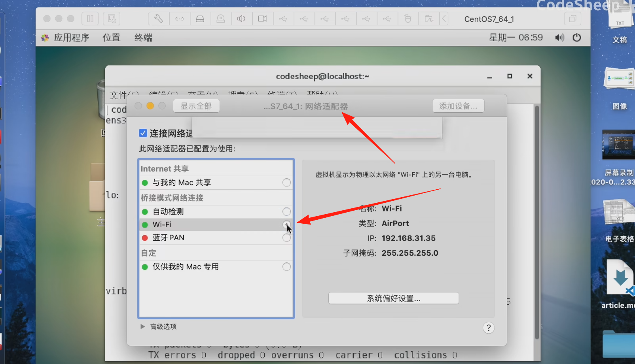Image resolution: width=635 pixels, height=364 pixels.
Task: Open the 应用程序 GNOME menu
Action: [72, 38]
